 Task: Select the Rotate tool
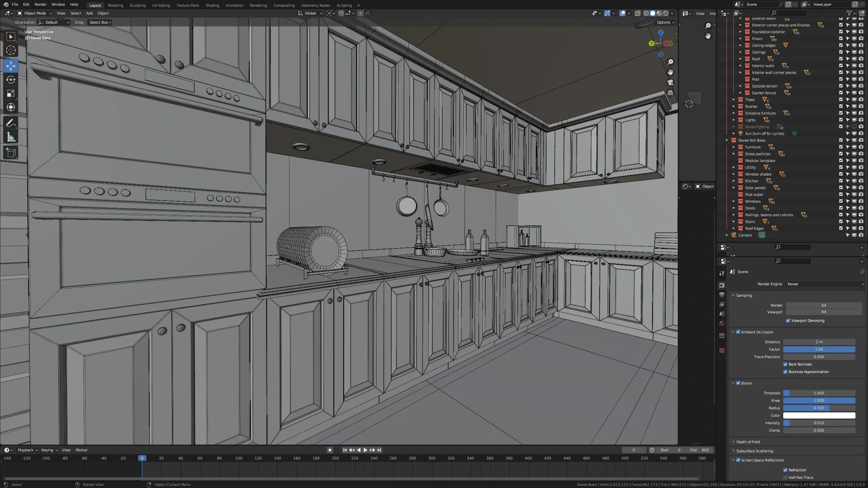point(11,80)
